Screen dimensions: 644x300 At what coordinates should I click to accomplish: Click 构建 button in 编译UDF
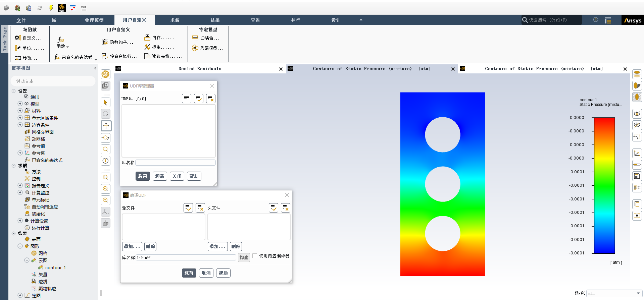click(x=244, y=257)
